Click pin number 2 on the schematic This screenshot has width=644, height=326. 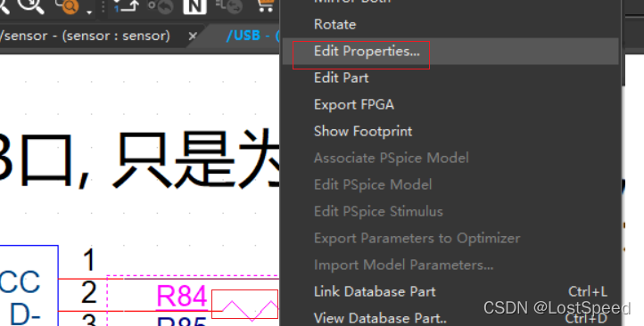point(88,292)
